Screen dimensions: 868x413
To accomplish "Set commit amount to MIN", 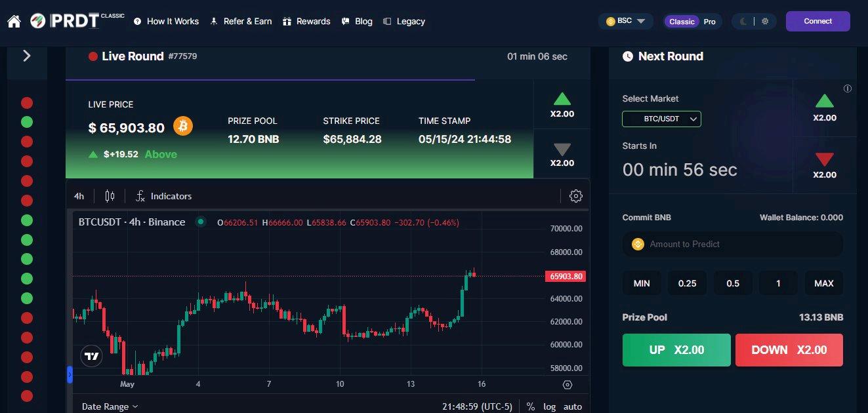I will pyautogui.click(x=642, y=283).
